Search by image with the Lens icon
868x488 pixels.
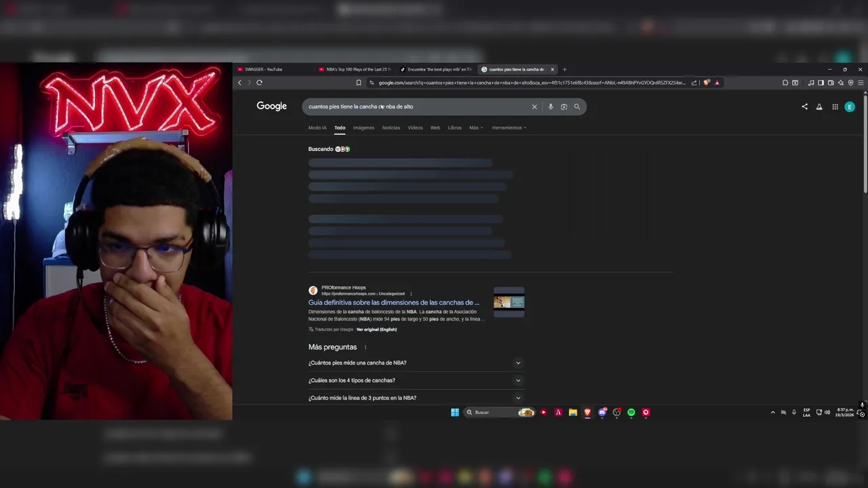564,106
